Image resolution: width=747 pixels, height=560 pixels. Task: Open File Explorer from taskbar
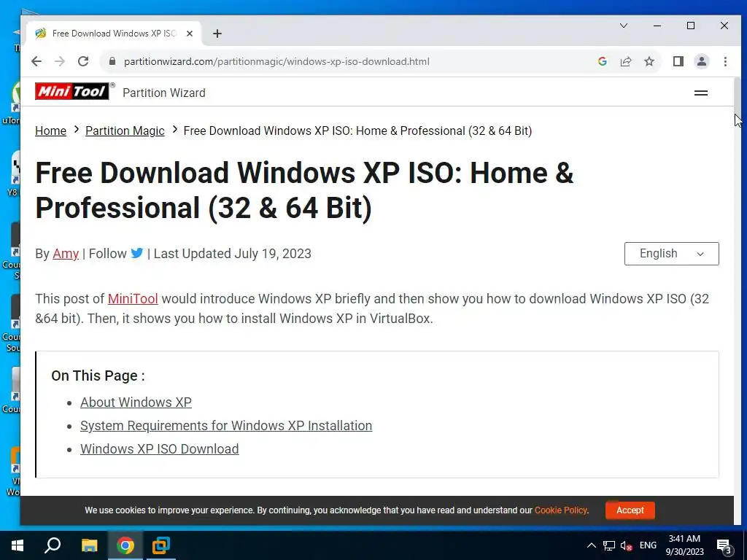pyautogui.click(x=89, y=545)
